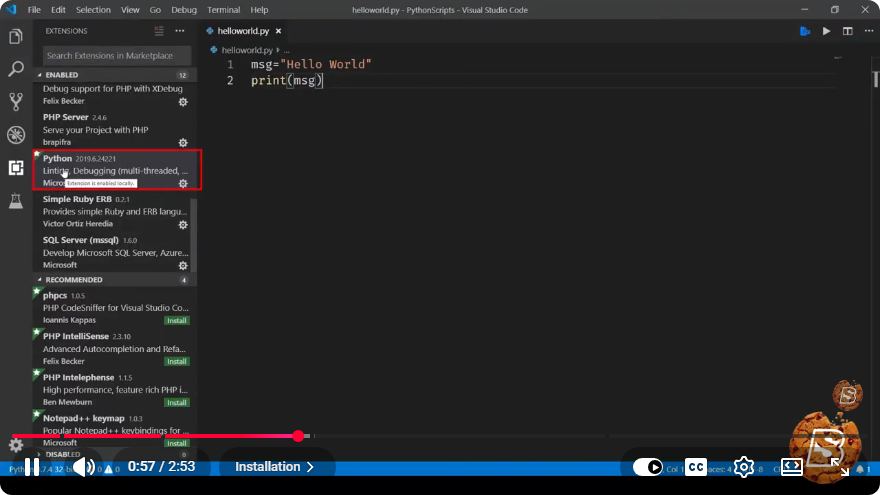Open the Source Control view

point(16,102)
